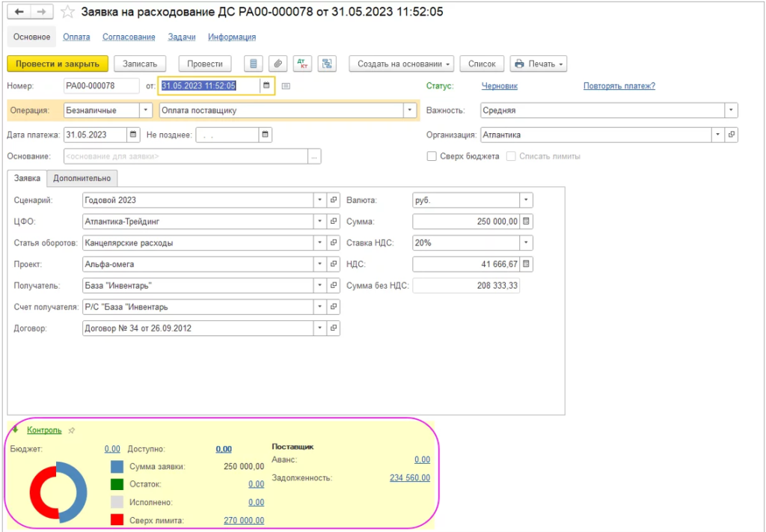The width and height of the screenshot is (766, 532).
Task: Open the Ставка НДС dropdown
Action: pos(526,243)
